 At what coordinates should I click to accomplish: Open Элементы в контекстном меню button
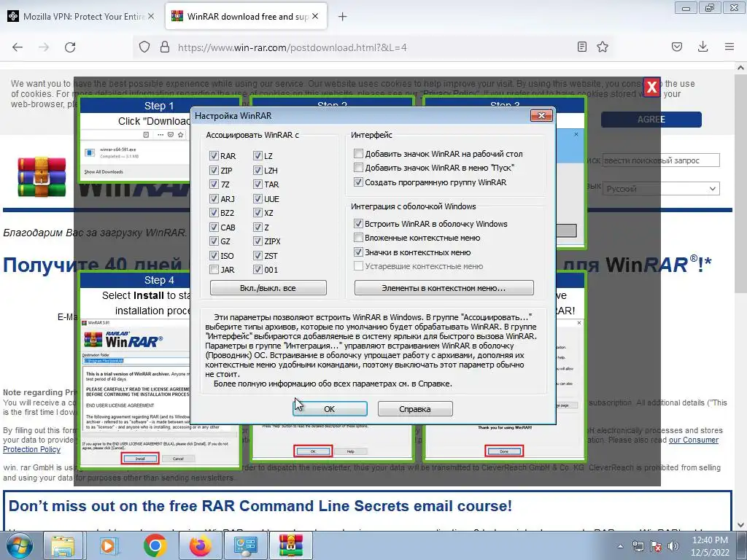pyautogui.click(x=444, y=287)
